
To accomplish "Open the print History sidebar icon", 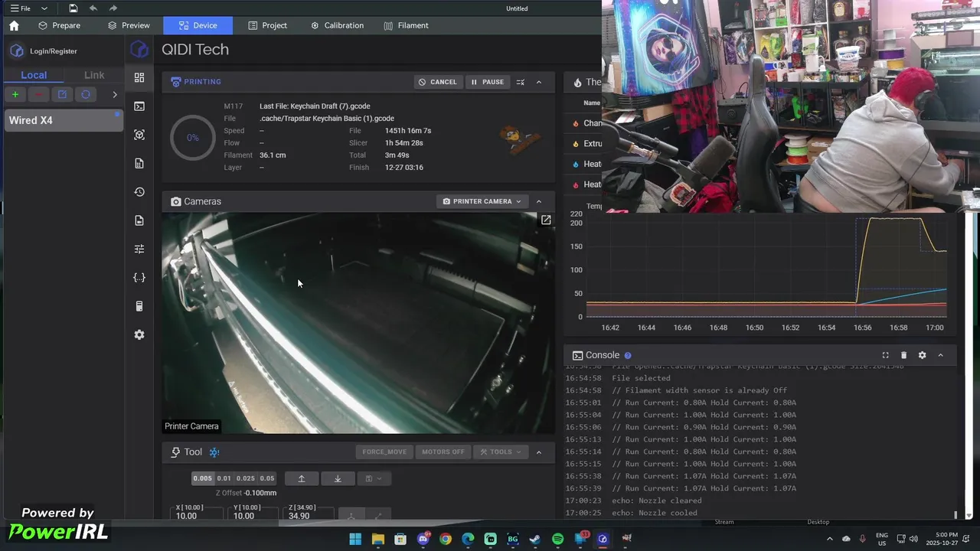I will tap(139, 192).
